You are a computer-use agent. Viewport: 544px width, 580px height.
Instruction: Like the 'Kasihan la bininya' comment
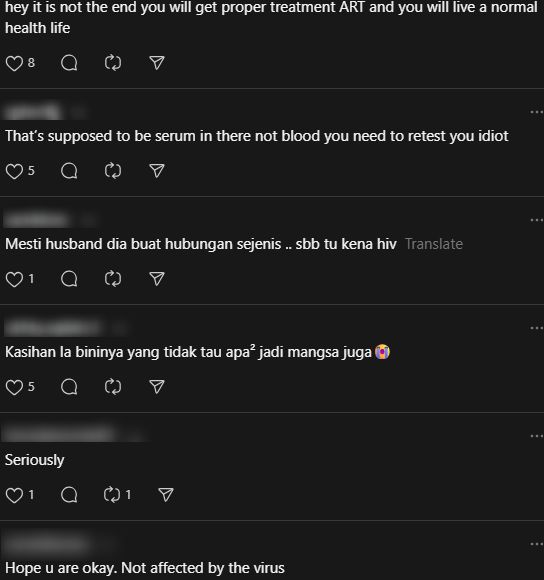click(x=14, y=387)
